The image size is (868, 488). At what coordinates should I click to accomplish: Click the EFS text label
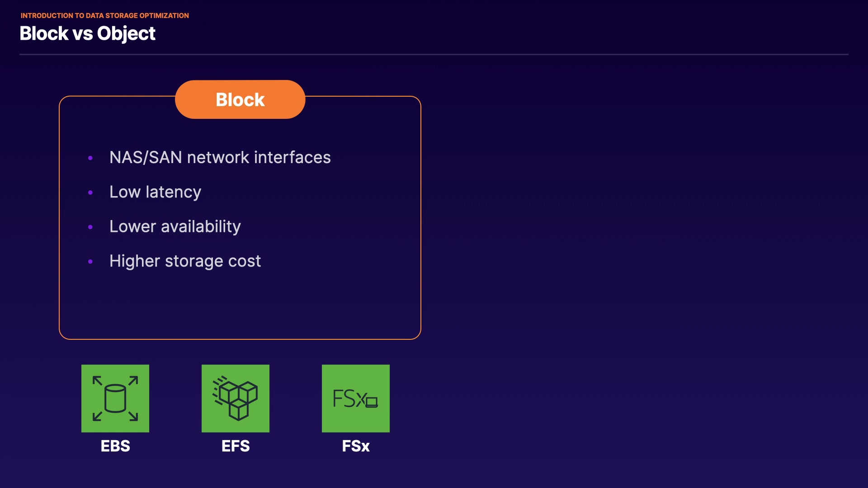pyautogui.click(x=236, y=446)
